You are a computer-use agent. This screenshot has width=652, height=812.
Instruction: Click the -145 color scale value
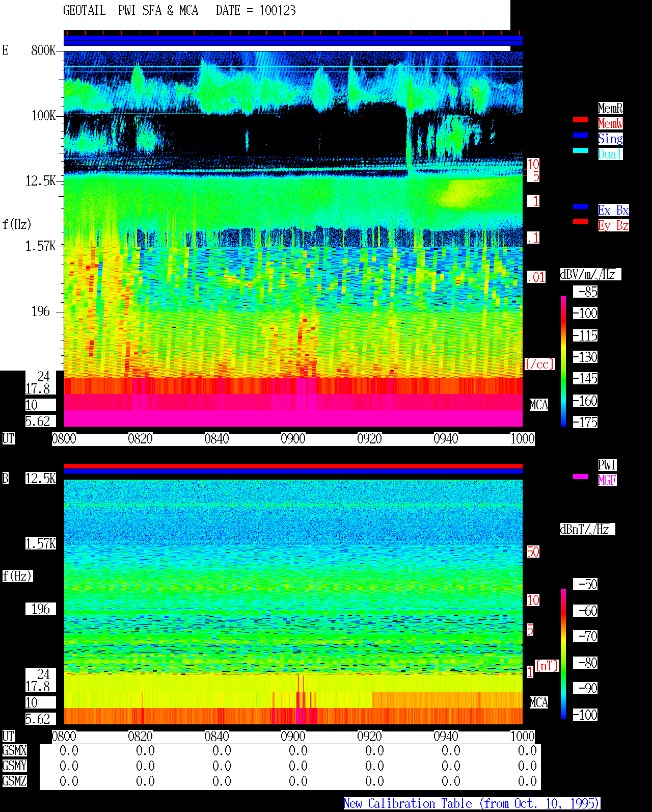pos(585,378)
